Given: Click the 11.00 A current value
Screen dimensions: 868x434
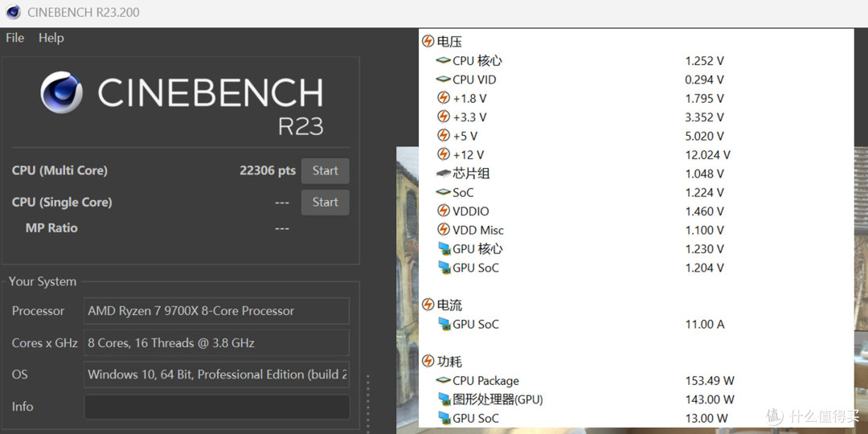Looking at the screenshot, I should pos(705,325).
